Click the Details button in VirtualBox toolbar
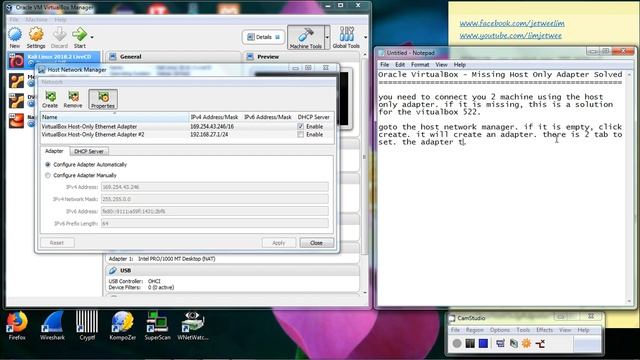This screenshot has height=360, width=640. (264, 37)
